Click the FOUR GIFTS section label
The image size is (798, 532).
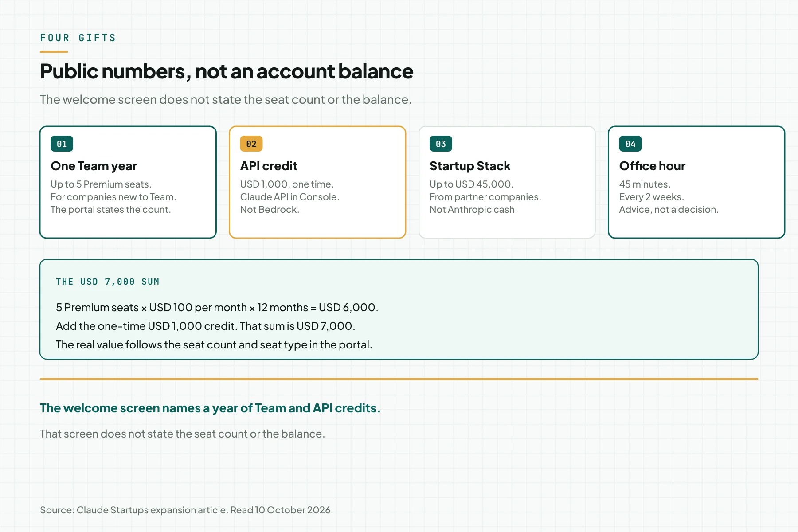click(x=78, y=38)
